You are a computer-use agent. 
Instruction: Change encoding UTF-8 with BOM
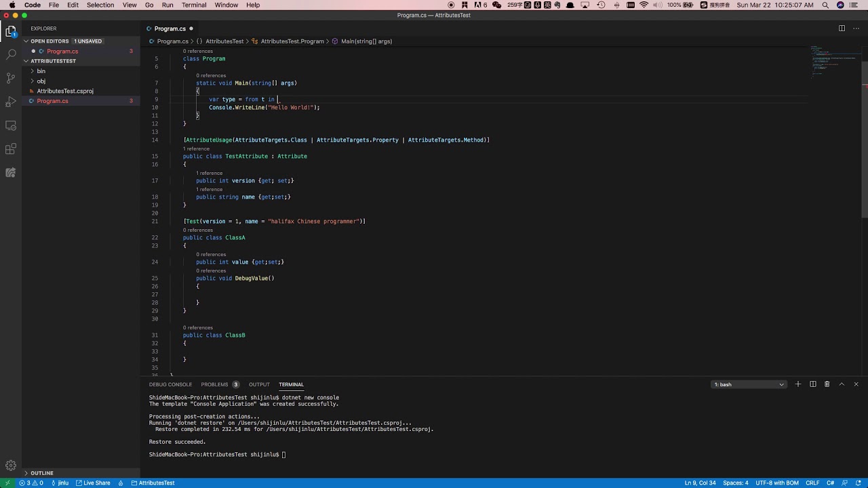pyautogui.click(x=777, y=483)
